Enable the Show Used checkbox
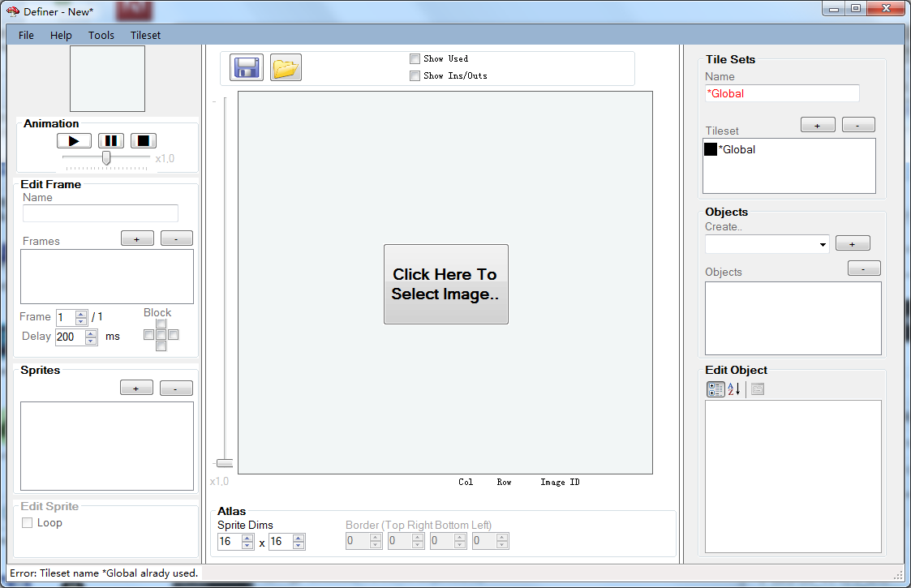Viewport: 911px width, 588px height. click(x=415, y=58)
